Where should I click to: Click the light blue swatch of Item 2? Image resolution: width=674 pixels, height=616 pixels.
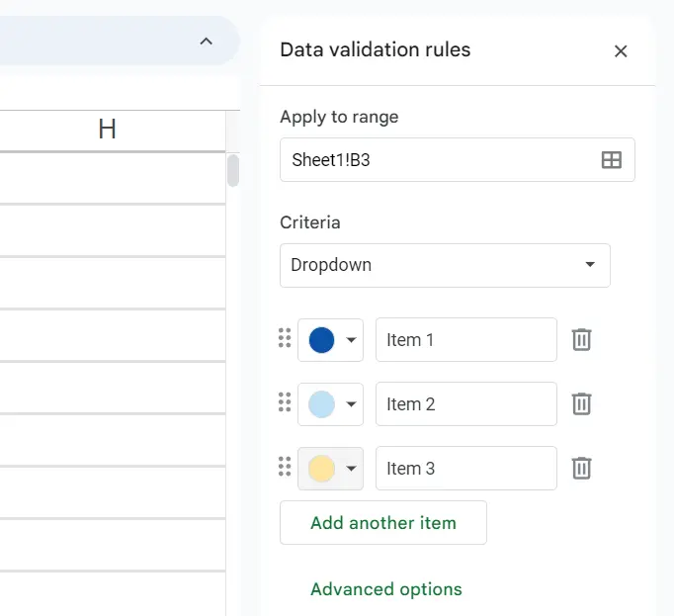pos(321,404)
